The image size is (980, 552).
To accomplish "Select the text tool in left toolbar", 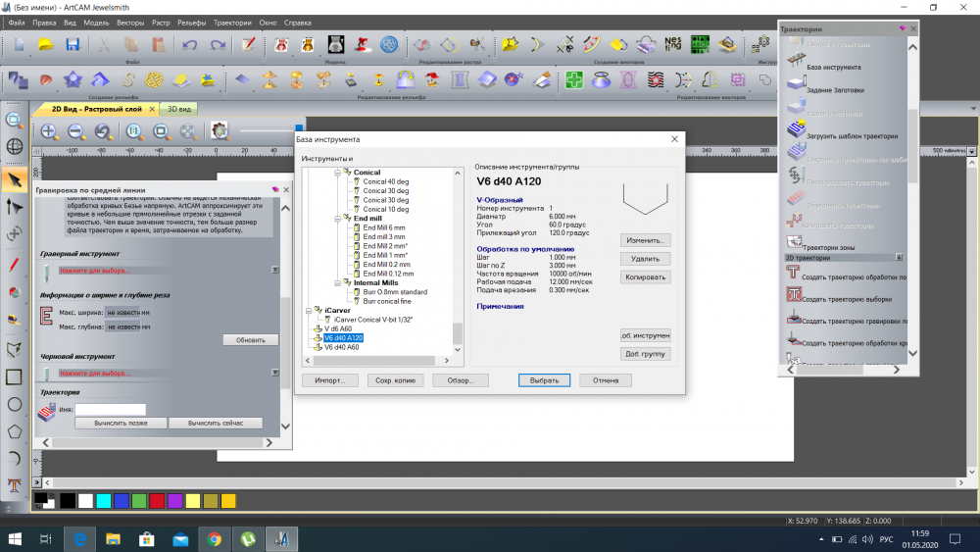I will click(x=14, y=484).
